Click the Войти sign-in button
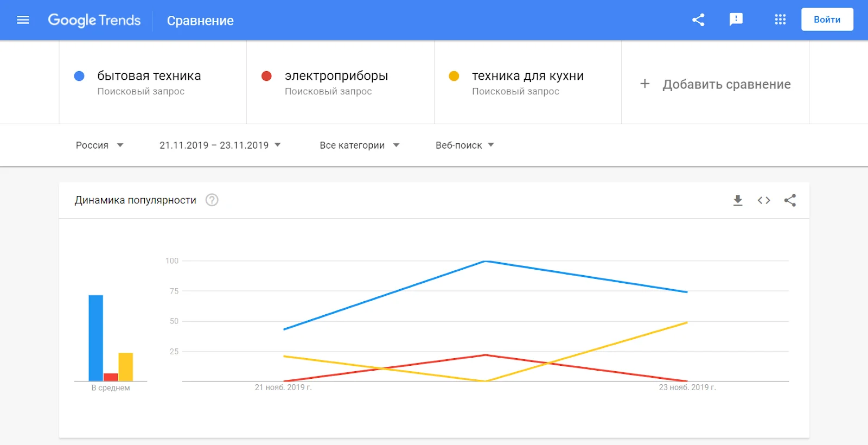This screenshot has width=868, height=445. 827,20
